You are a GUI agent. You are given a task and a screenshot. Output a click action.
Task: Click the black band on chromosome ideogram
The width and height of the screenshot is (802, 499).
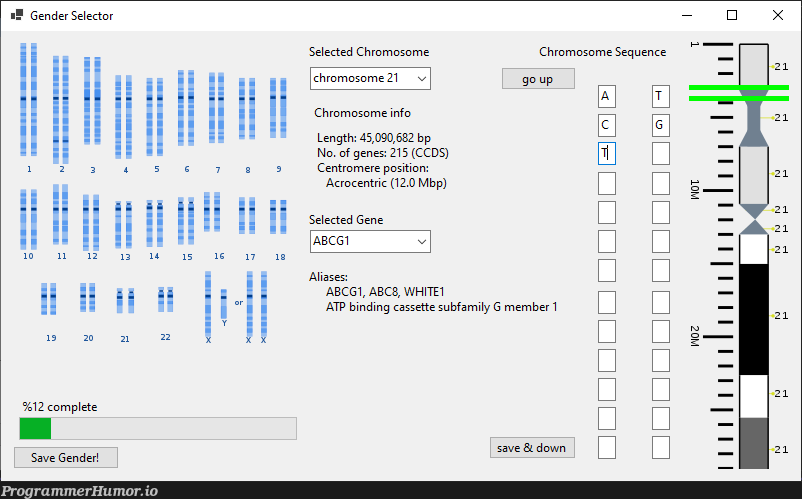coord(754,320)
